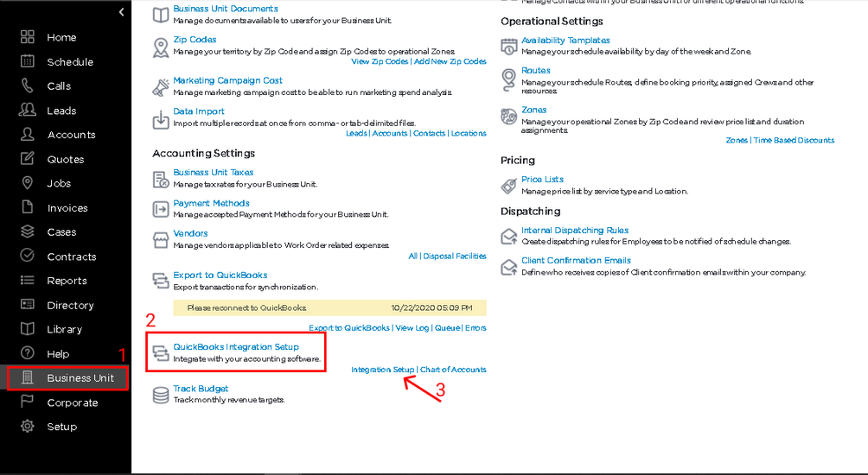The width and height of the screenshot is (868, 475).
Task: Click the Availability Templates calendar icon
Action: click(x=508, y=47)
